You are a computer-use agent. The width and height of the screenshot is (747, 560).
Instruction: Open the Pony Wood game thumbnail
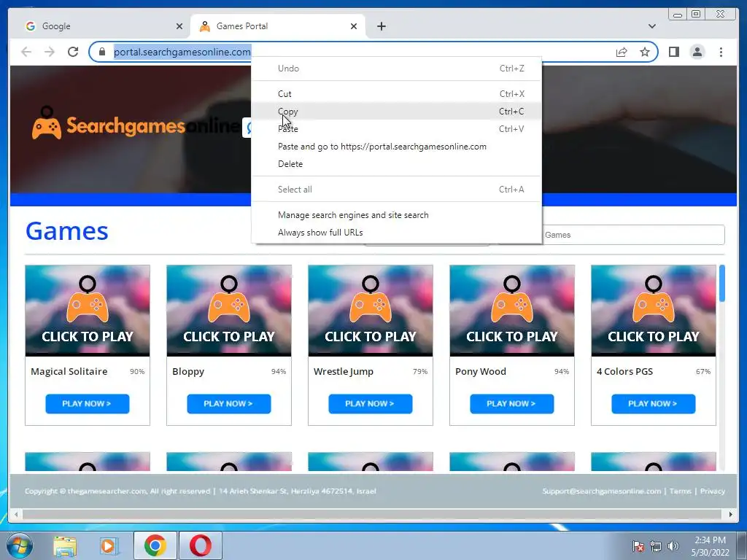[512, 311]
